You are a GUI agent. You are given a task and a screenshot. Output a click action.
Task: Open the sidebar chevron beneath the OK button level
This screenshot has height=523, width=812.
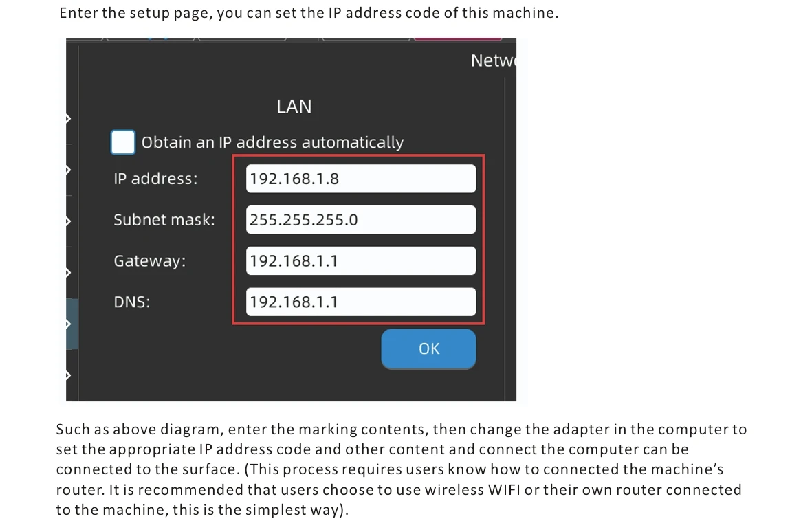point(68,375)
